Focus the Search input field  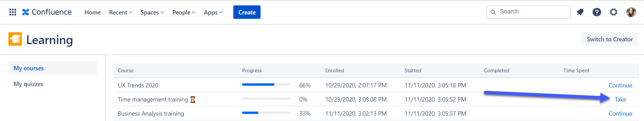tap(529, 12)
